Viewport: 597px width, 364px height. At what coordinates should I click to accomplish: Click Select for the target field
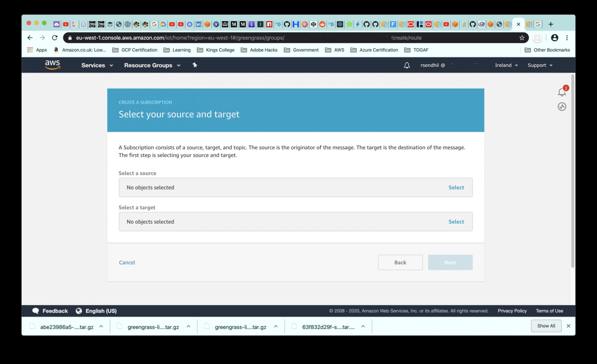pyautogui.click(x=456, y=221)
